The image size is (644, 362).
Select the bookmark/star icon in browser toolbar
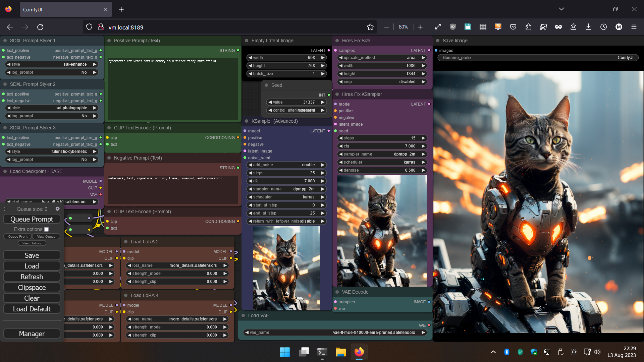coord(370,27)
